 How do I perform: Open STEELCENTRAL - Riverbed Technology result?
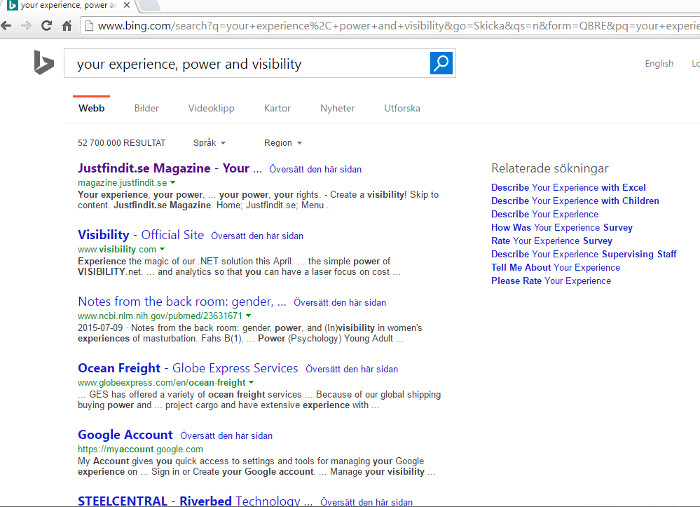pyautogui.click(x=195, y=501)
